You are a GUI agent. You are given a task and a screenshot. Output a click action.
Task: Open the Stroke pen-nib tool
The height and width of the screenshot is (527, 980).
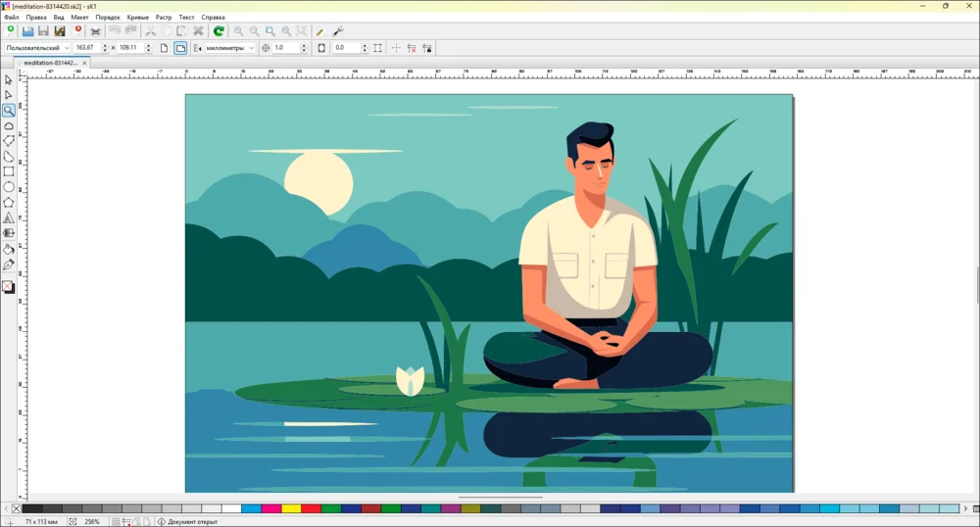point(8,264)
